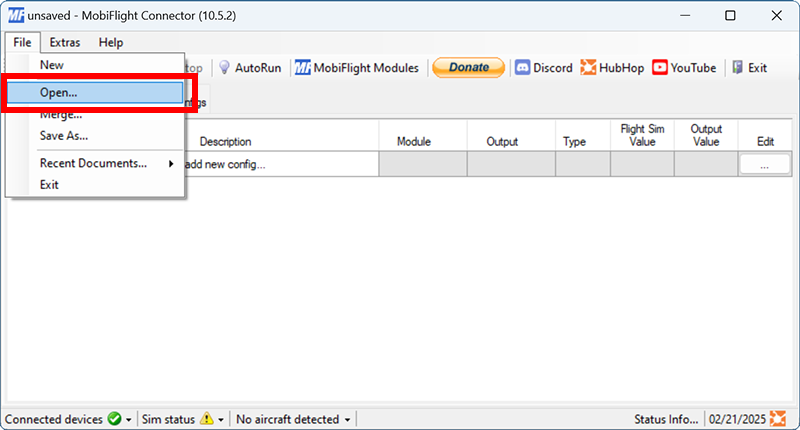Click the MobiFlight title bar logo
Viewport: 800px width, 430px height.
[x=16, y=15]
